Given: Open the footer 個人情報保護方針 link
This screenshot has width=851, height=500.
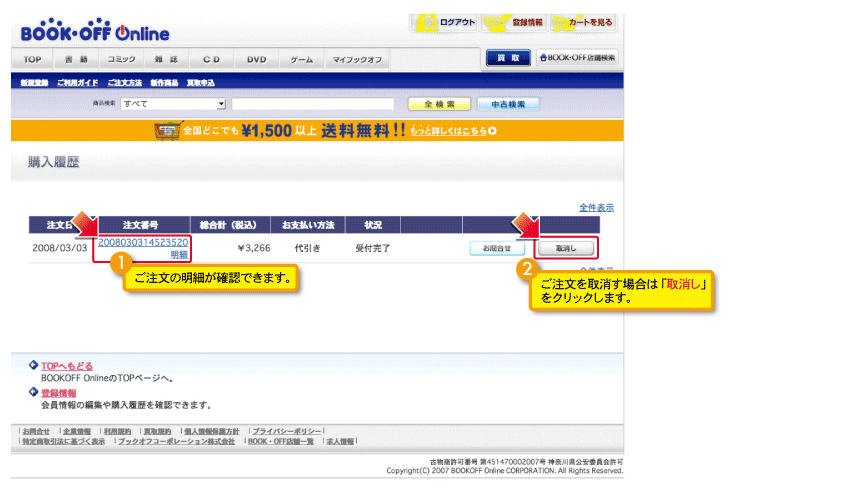Looking at the screenshot, I should click(x=212, y=432).
